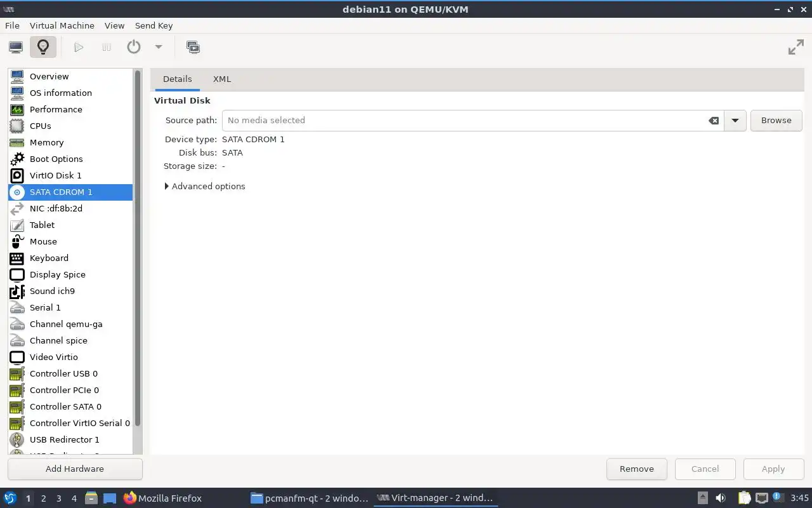Switch to the XML tab
This screenshot has height=508, width=812.
pos(222,79)
